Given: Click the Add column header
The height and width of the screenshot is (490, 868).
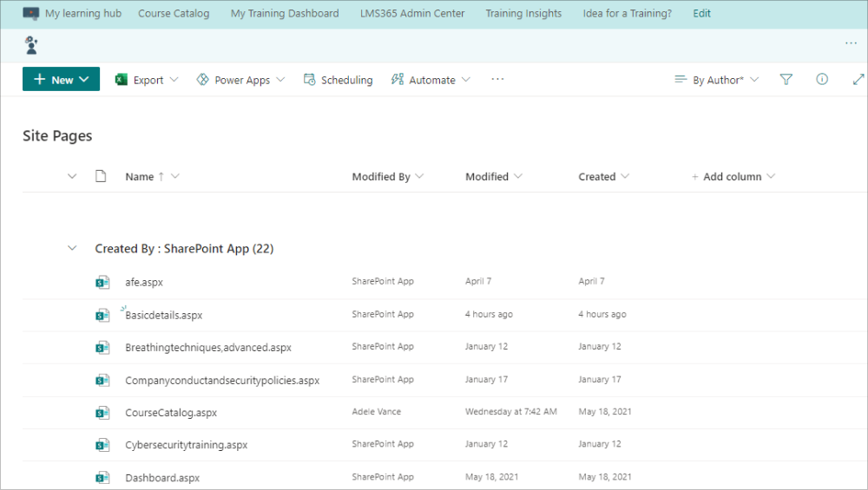Looking at the screenshot, I should [x=733, y=176].
